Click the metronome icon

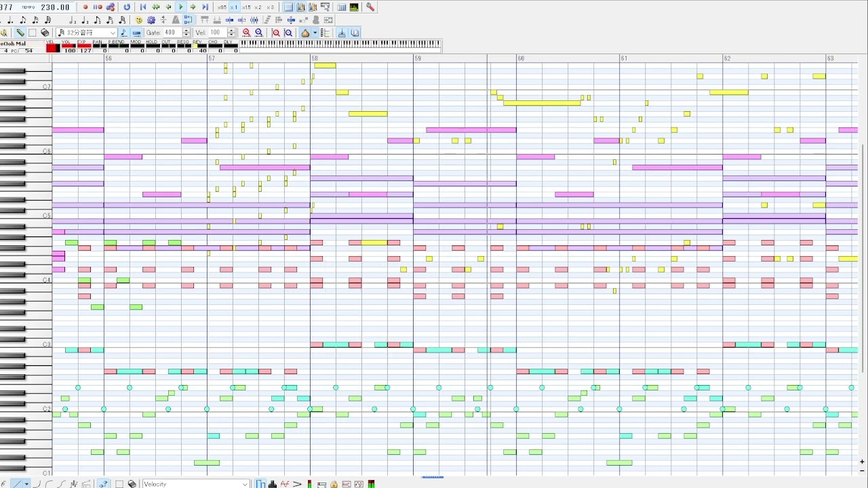pyautogui.click(x=176, y=20)
